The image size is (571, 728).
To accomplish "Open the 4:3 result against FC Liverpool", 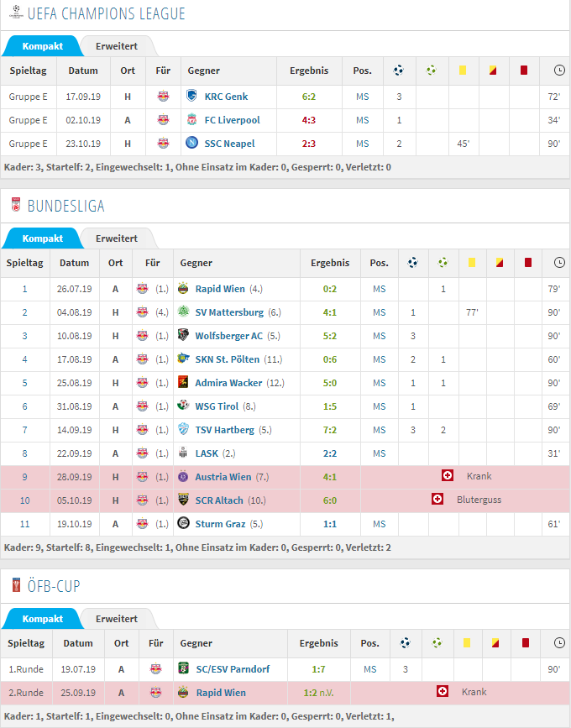I will (x=309, y=120).
